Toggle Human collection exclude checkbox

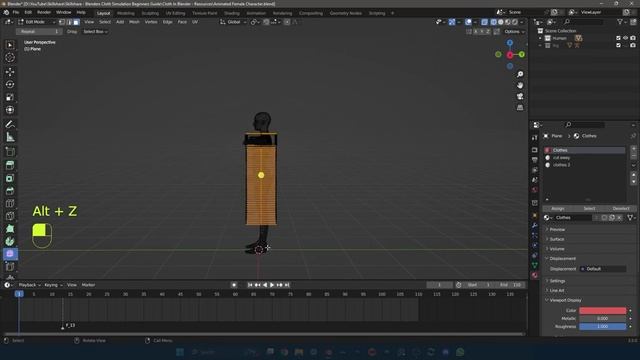618,38
